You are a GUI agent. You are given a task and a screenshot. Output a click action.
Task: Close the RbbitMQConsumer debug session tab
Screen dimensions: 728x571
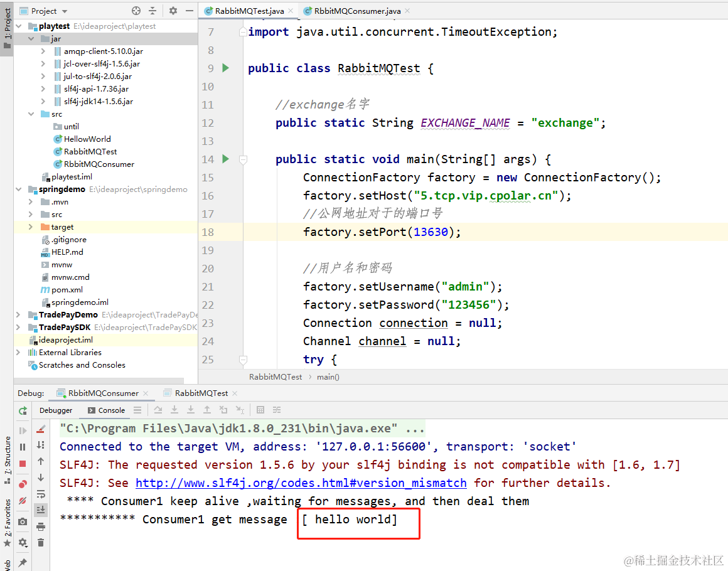pyautogui.click(x=146, y=393)
